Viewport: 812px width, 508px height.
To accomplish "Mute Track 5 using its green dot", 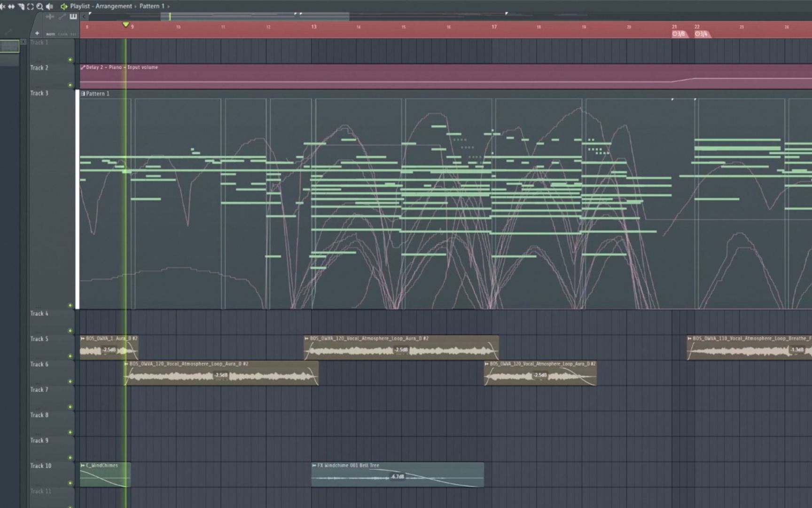I will (x=70, y=356).
